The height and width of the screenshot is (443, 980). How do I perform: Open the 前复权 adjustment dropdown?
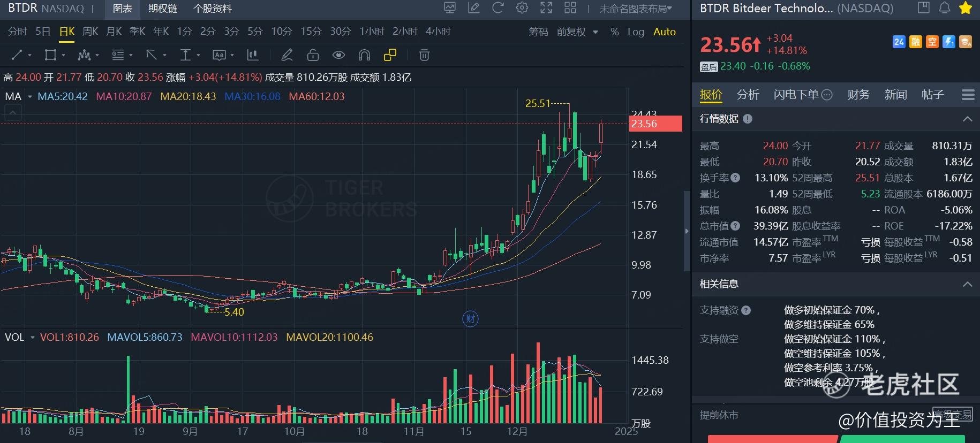577,32
